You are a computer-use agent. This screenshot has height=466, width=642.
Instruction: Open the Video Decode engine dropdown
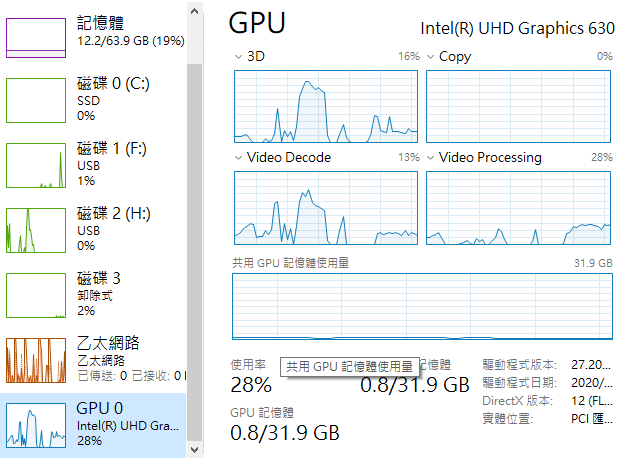click(238, 158)
